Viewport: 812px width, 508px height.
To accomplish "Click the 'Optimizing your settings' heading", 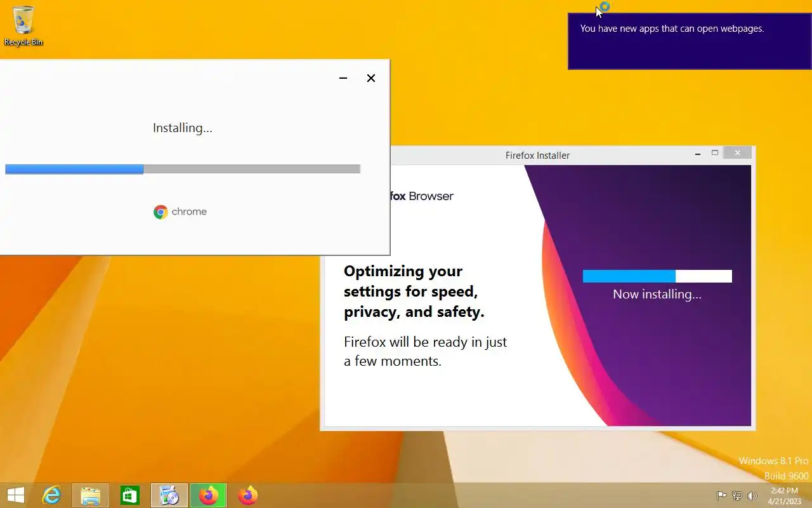I will (414, 291).
